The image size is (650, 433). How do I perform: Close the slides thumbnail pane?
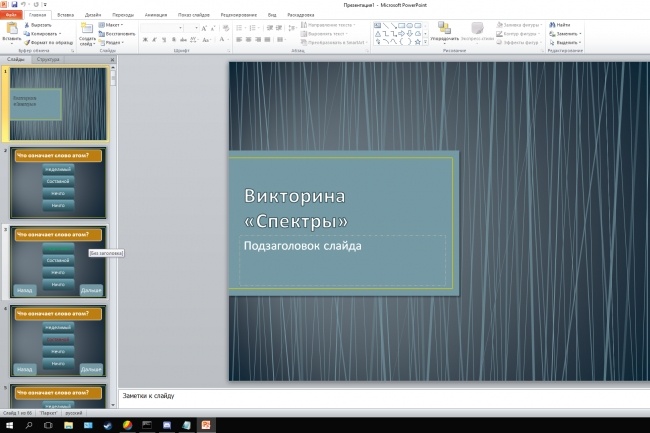point(112,60)
